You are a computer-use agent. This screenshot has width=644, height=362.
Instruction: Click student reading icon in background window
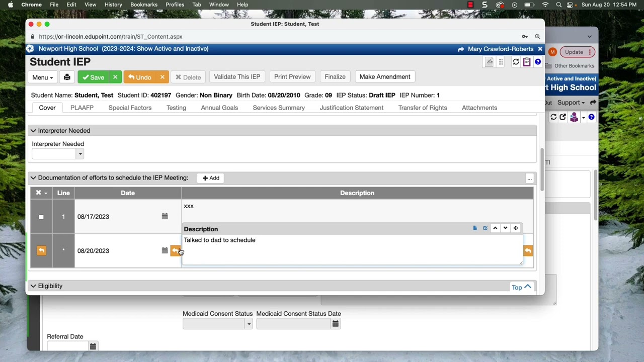tap(574, 117)
